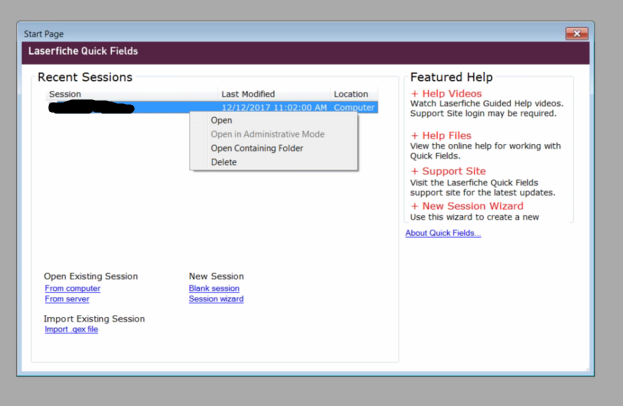The height and width of the screenshot is (406, 623).
Task: Start the Session wizard link
Action: tap(216, 299)
